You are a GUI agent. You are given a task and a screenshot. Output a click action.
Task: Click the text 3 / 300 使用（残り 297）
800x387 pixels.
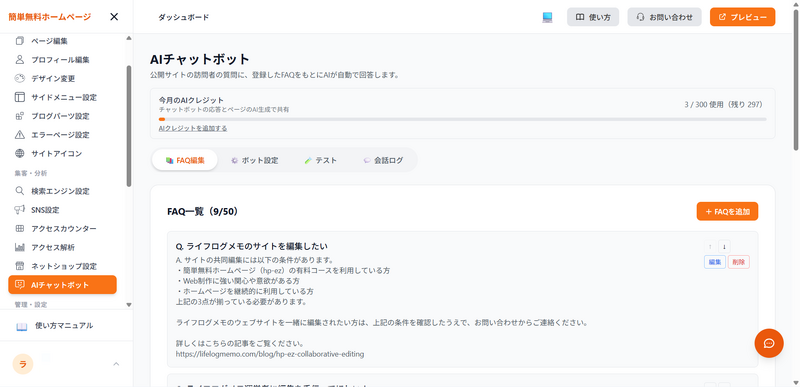click(x=723, y=105)
